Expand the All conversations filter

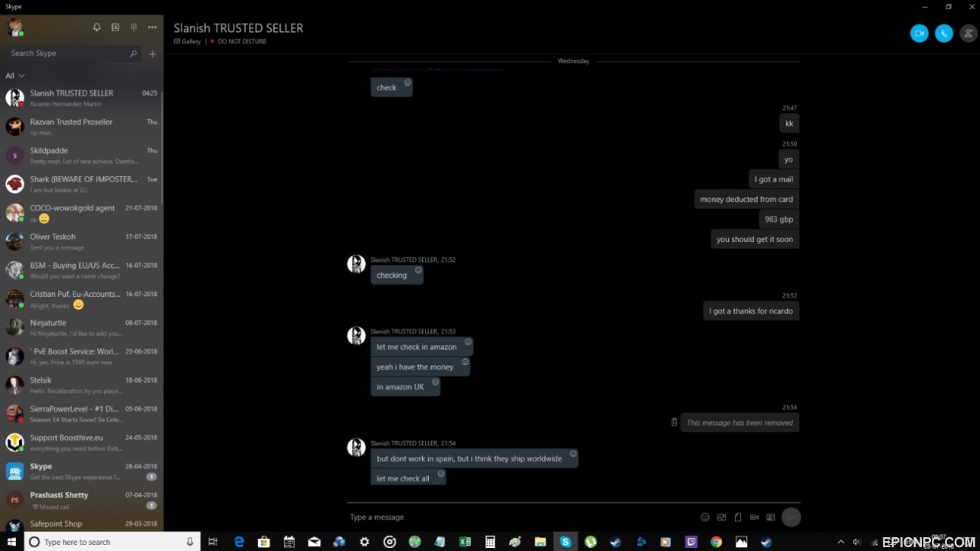15,76
